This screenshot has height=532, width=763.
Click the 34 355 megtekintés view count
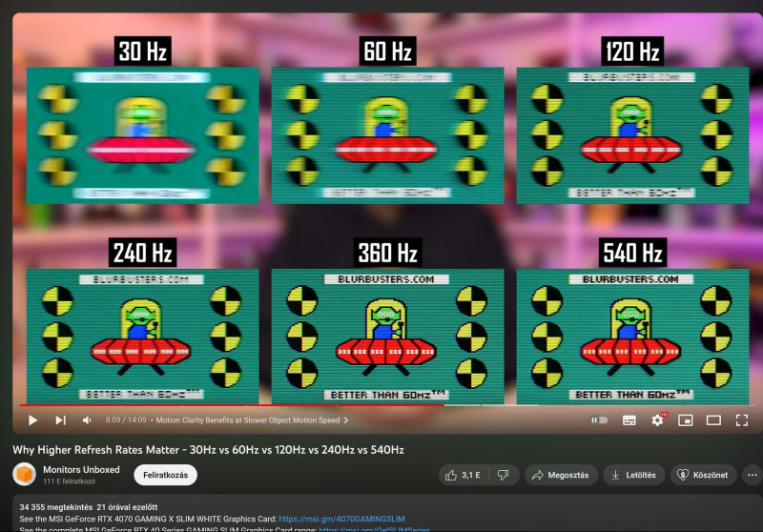(56, 506)
